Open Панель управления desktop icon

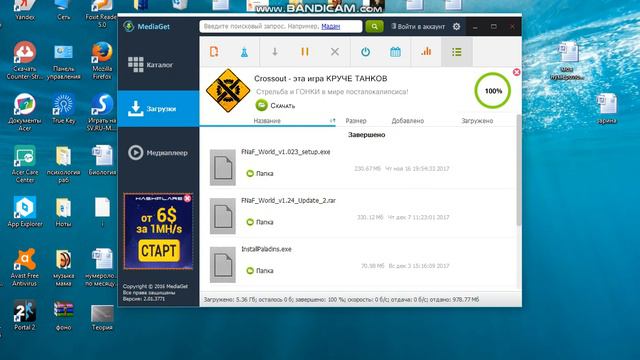(63, 60)
